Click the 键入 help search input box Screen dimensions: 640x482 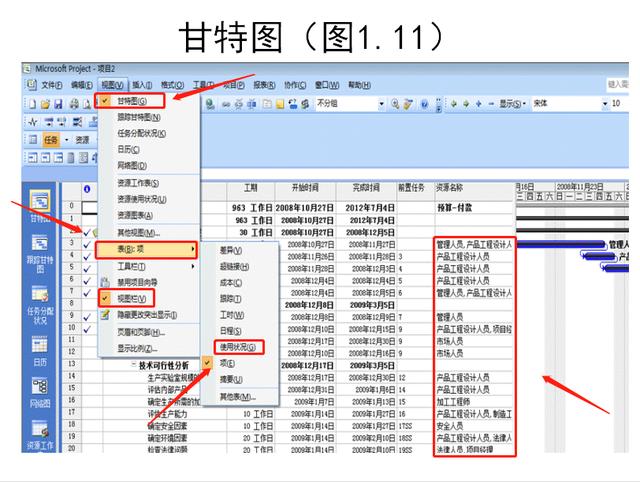pyautogui.click(x=618, y=84)
